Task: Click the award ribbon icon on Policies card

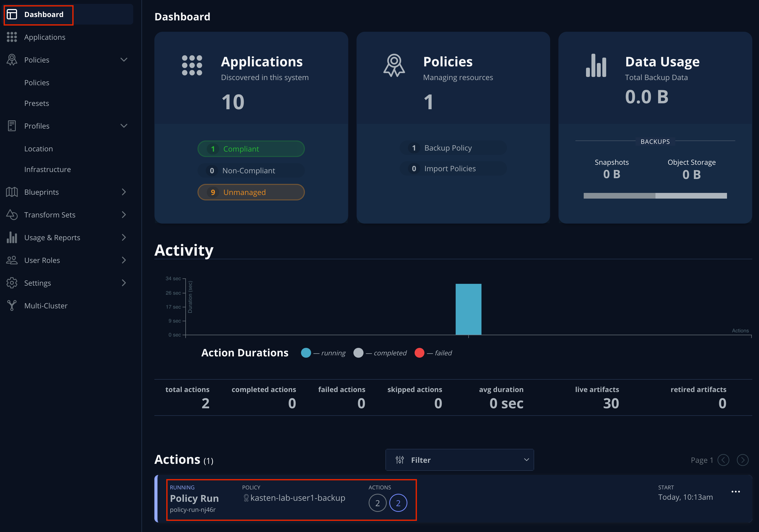Action: click(394, 65)
